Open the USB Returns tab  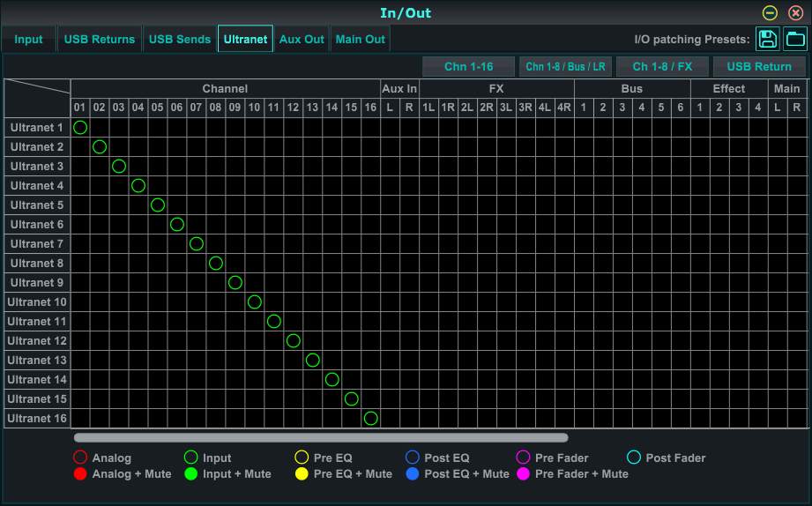100,40
